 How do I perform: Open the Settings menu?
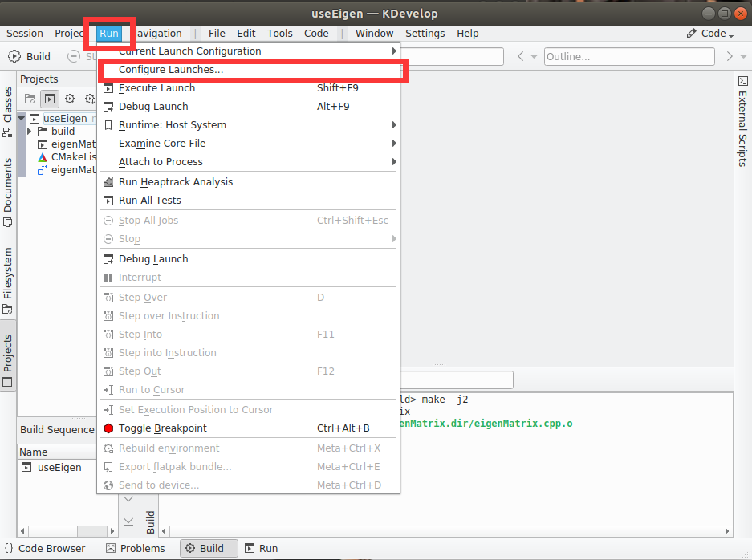tap(425, 34)
